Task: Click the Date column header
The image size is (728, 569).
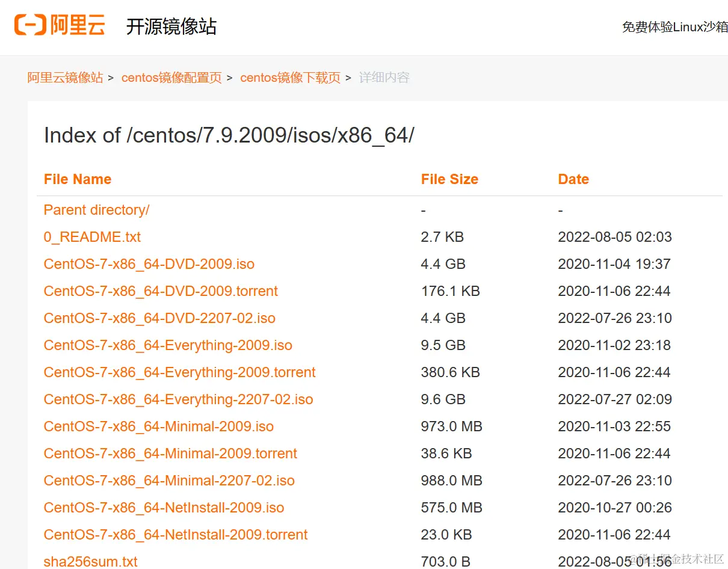Action: [573, 179]
